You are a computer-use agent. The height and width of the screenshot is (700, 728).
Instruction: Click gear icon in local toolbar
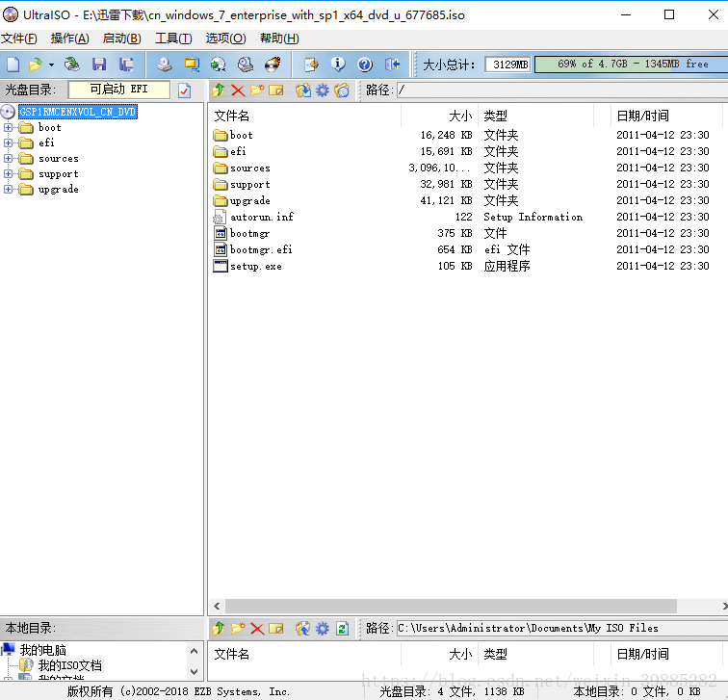[323, 628]
